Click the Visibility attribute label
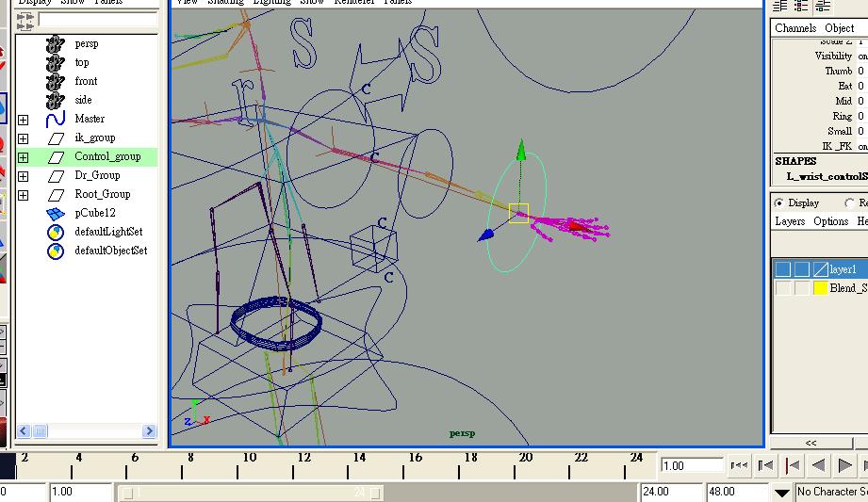Viewport: 868px width, 502px height. pyautogui.click(x=833, y=56)
